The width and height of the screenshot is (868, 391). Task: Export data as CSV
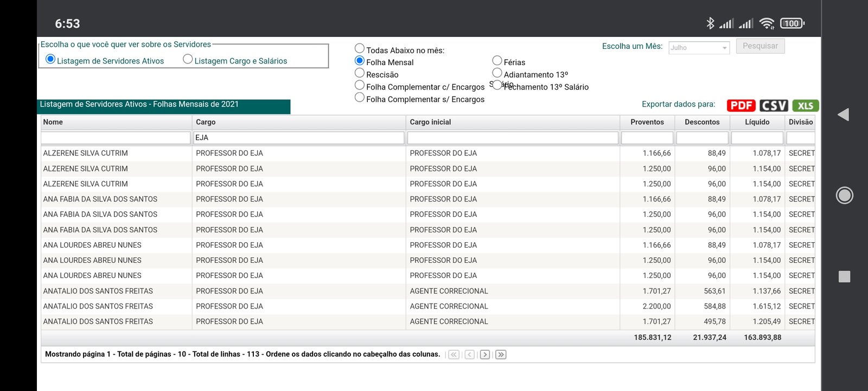coord(774,105)
